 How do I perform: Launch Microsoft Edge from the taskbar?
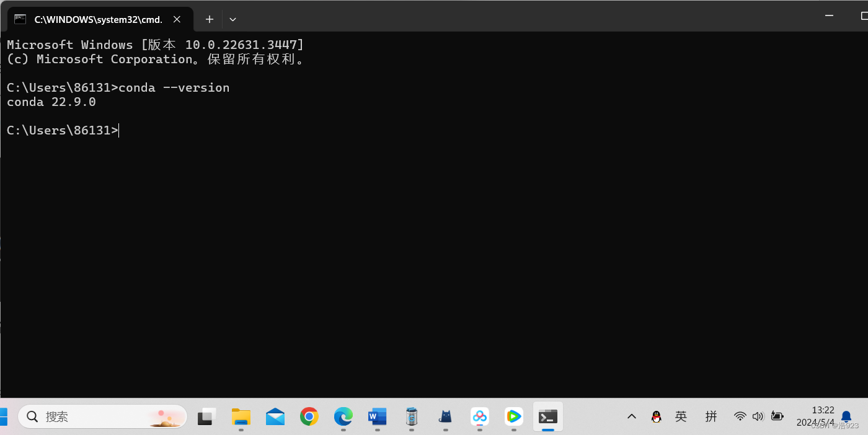click(343, 416)
